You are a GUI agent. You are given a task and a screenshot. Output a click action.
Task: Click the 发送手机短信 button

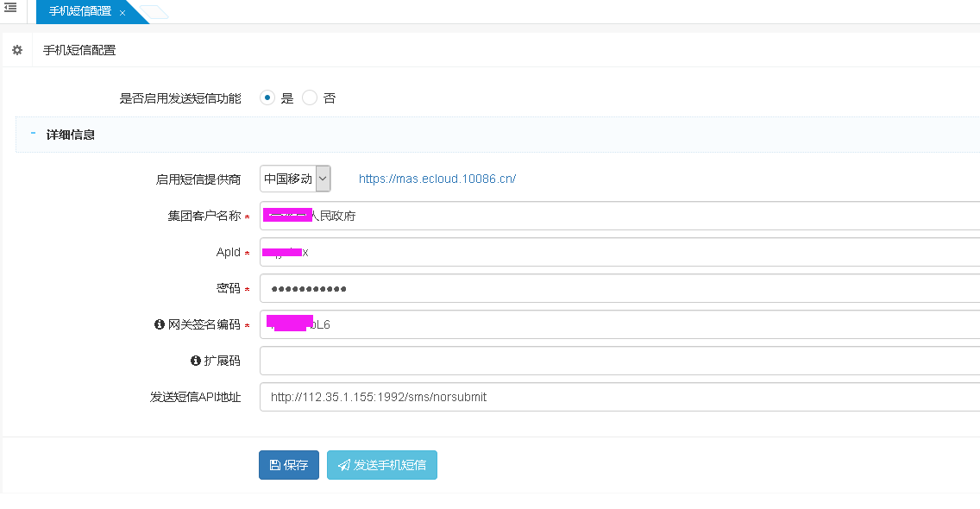tap(382, 465)
